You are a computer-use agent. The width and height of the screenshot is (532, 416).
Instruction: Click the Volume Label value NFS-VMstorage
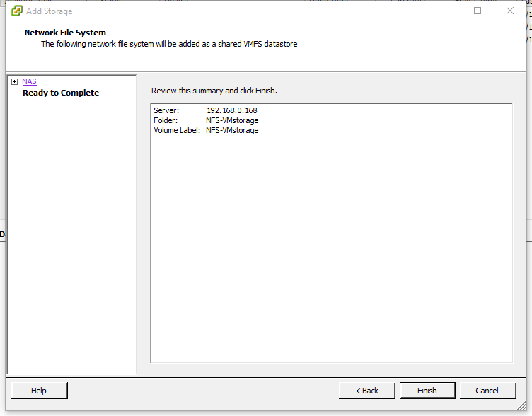click(232, 131)
